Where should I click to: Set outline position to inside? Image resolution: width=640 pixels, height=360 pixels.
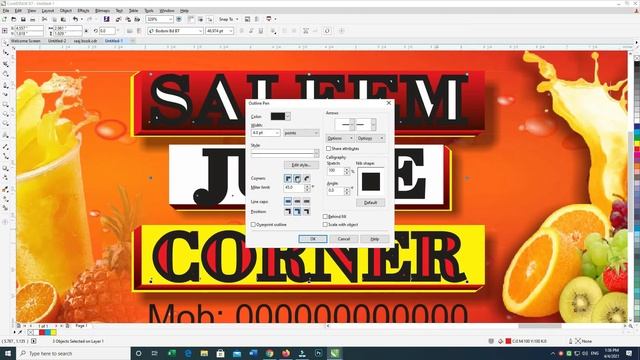pos(306,211)
